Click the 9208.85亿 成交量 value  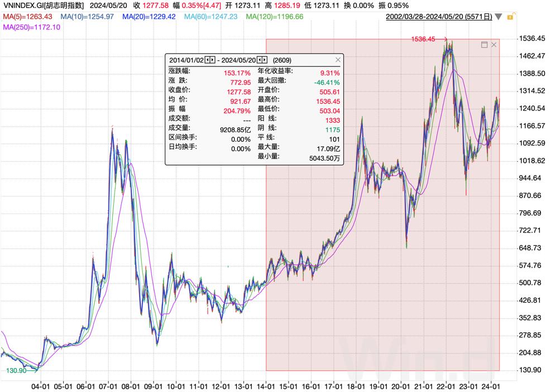point(236,130)
